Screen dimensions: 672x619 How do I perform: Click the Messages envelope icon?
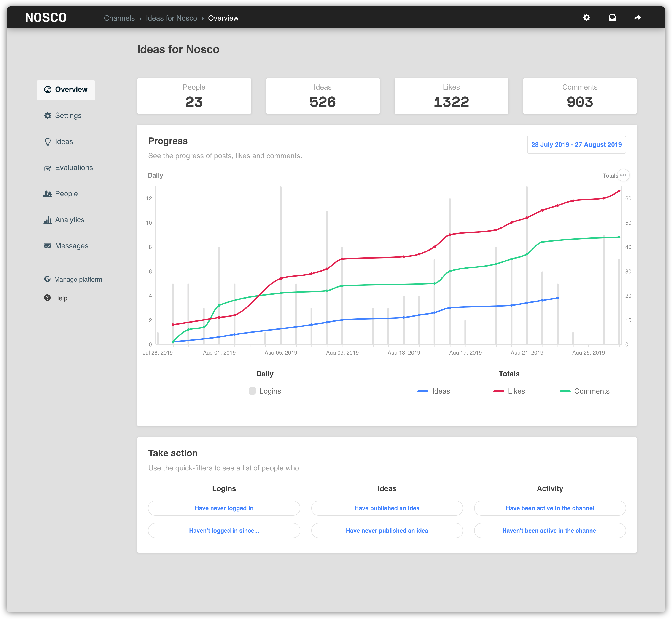point(48,246)
